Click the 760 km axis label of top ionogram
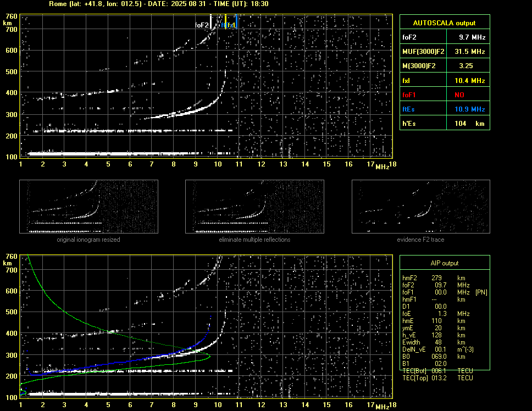The width and height of the screenshot is (532, 411). point(12,16)
